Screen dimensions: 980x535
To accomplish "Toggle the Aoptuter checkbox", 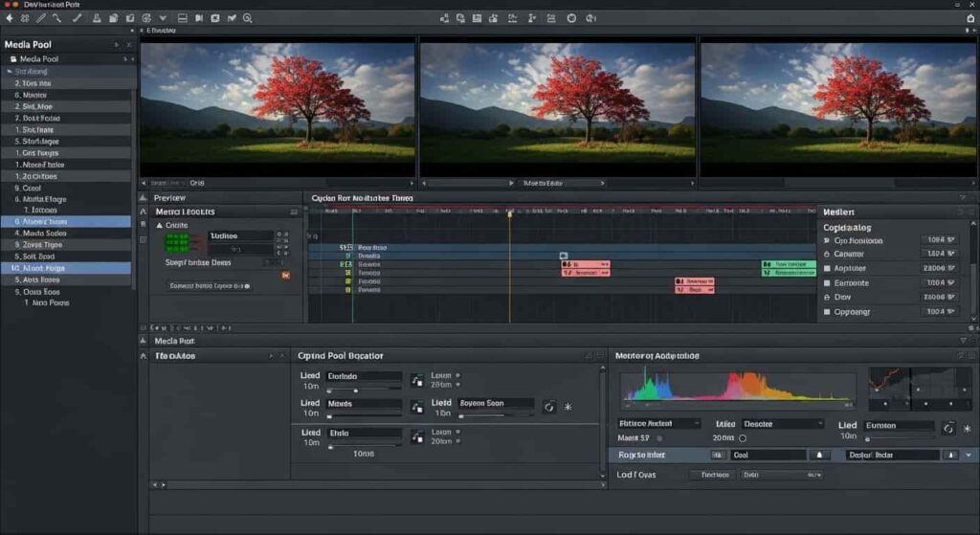I will pyautogui.click(x=827, y=269).
